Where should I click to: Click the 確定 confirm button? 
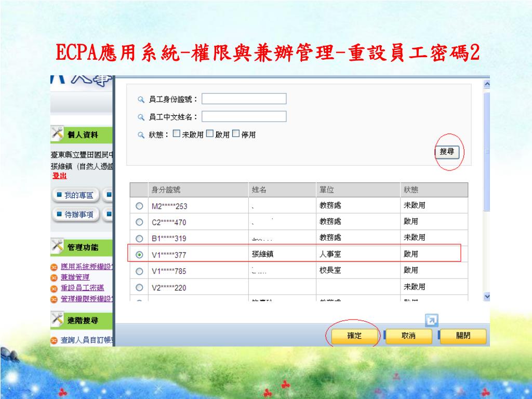[x=354, y=336]
